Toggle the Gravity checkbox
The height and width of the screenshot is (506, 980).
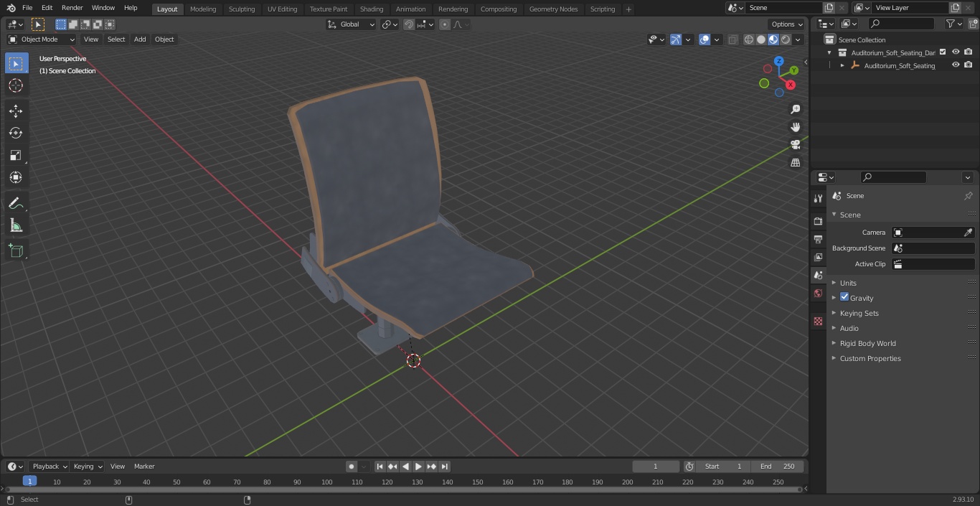pos(844,297)
